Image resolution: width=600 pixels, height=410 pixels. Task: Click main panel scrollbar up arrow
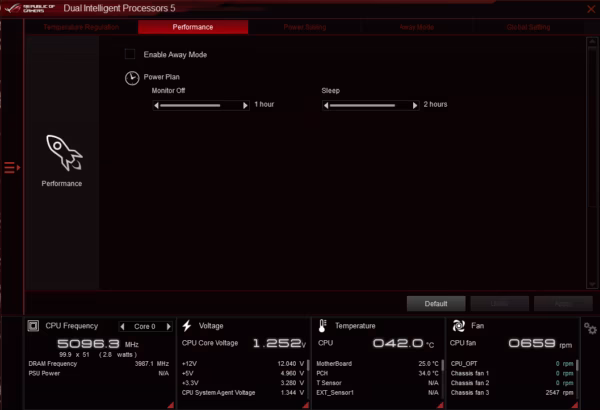pyautogui.click(x=592, y=41)
